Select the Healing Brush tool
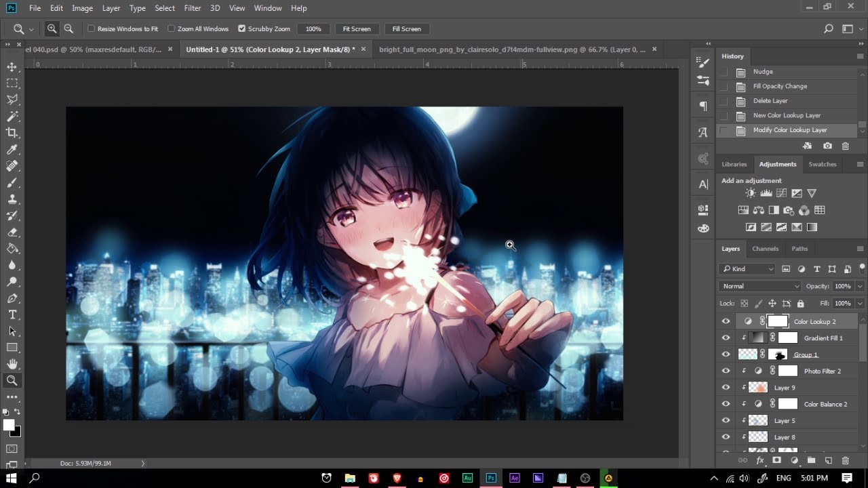The image size is (868, 488). 12,166
